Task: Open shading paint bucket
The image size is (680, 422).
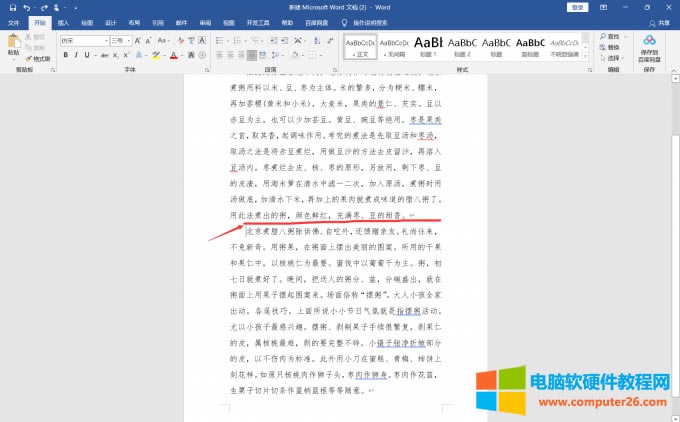Action: click(x=295, y=55)
